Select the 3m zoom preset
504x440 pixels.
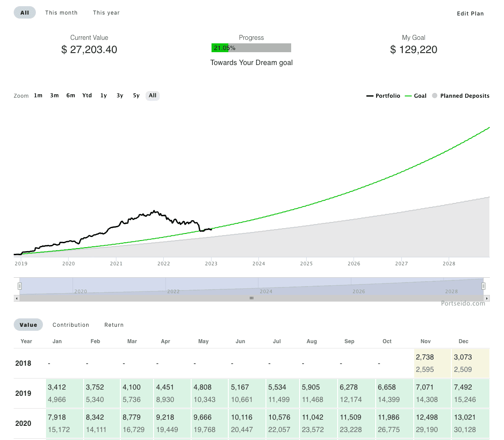pyautogui.click(x=54, y=96)
